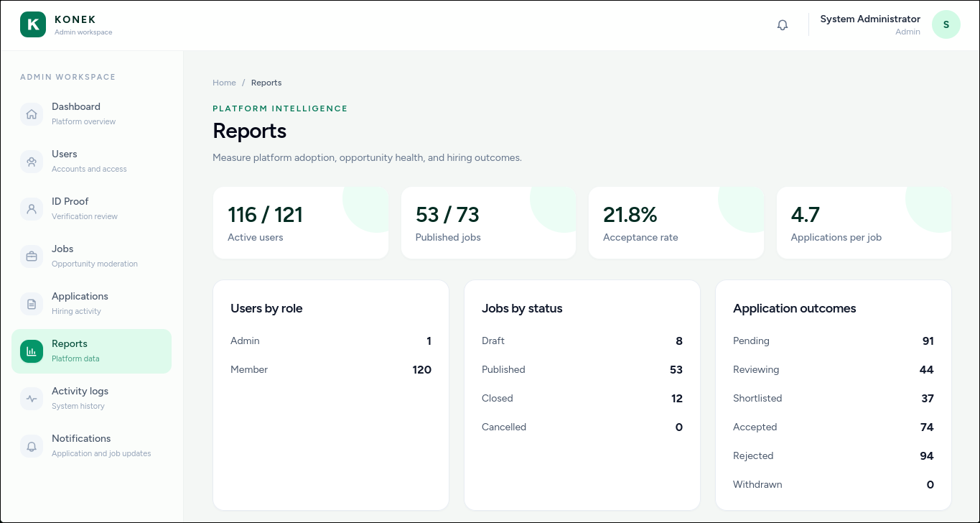Click the Shortlisted outcome label

757,398
